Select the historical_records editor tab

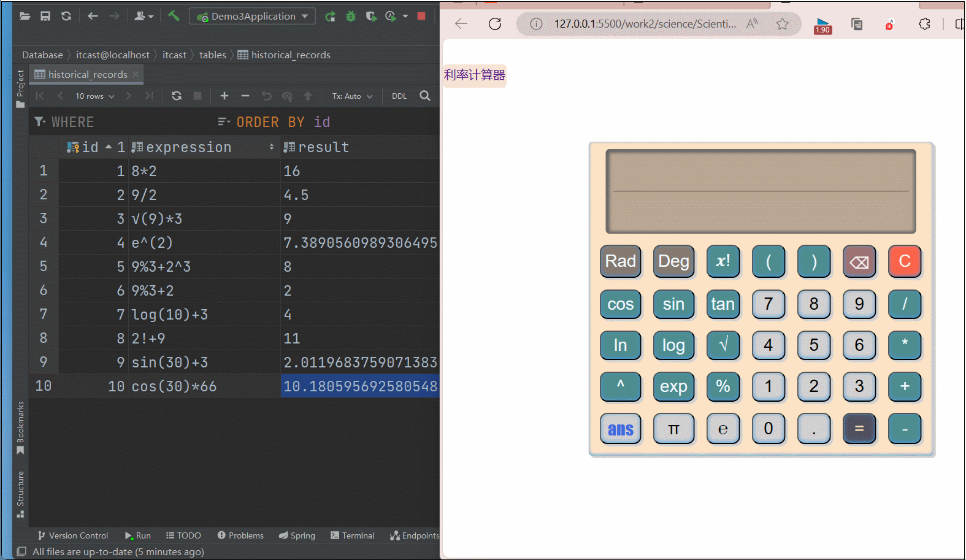click(87, 74)
